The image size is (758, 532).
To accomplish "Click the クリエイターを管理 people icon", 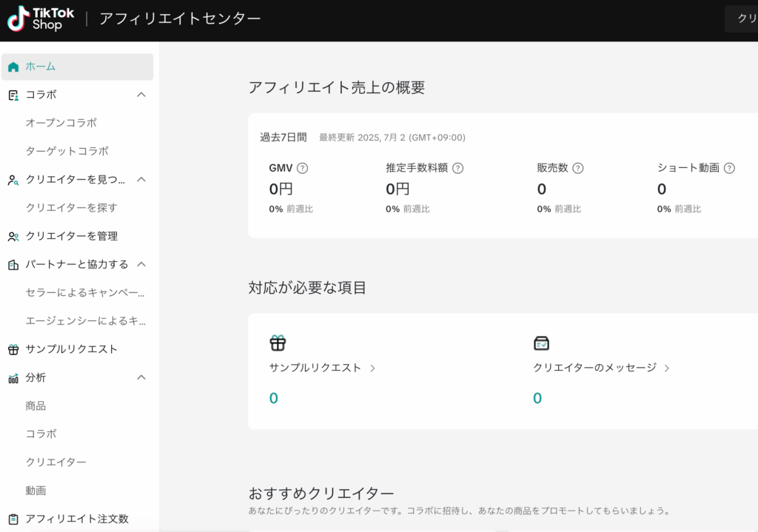I will [x=13, y=237].
